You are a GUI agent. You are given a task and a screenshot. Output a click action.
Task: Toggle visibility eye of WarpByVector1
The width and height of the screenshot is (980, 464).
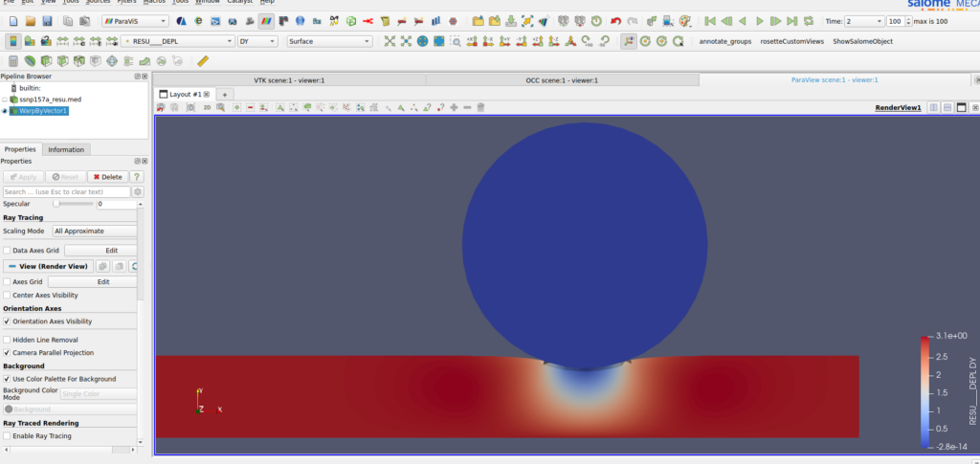tap(5, 110)
